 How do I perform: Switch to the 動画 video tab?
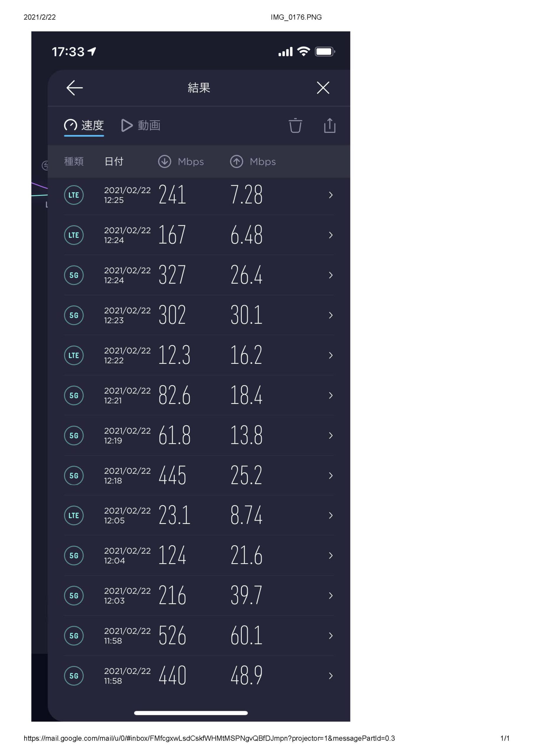[x=141, y=126]
